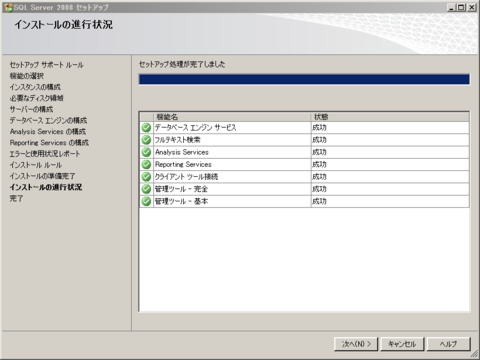Click the エラーと使用状況レポート step
The height and width of the screenshot is (360, 480).
pos(45,154)
